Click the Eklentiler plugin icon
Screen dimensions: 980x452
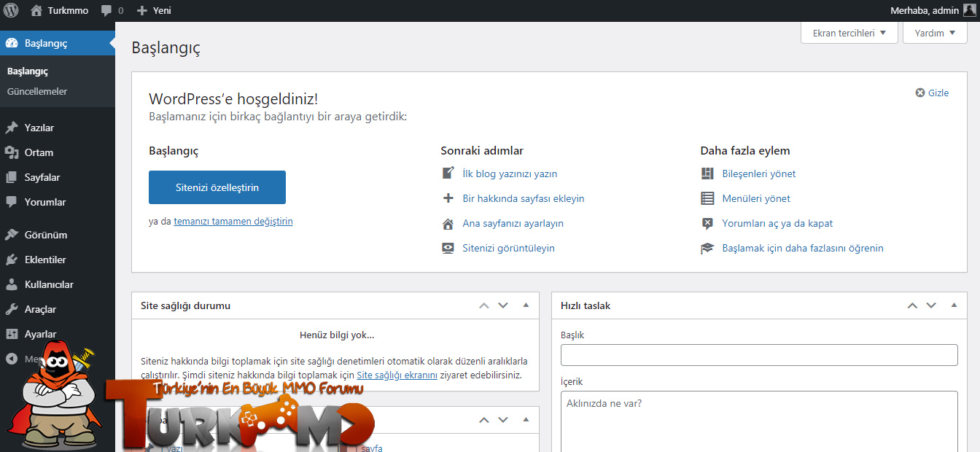pos(12,260)
